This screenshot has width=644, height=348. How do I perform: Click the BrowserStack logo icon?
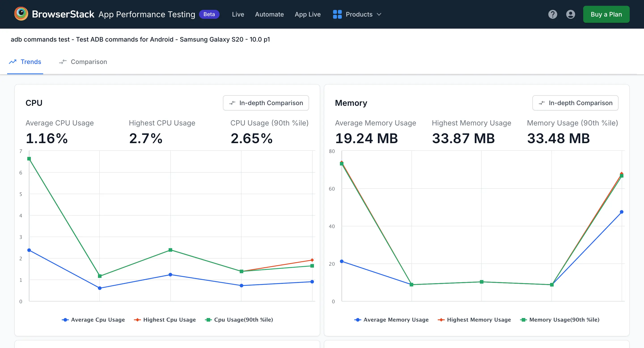(21, 14)
